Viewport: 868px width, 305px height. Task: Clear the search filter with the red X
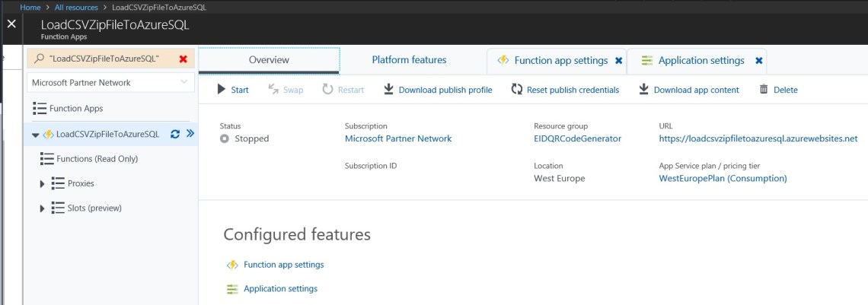(x=183, y=59)
